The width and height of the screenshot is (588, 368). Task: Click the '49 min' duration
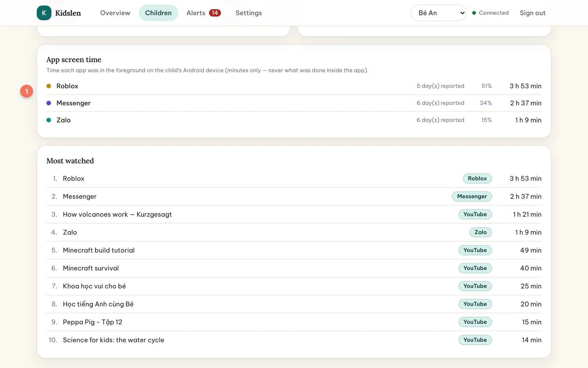(x=531, y=250)
